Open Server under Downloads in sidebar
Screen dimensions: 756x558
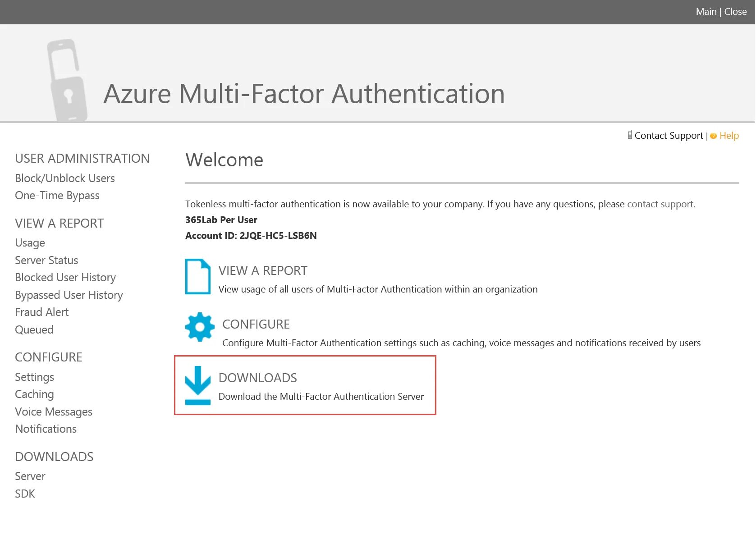pyautogui.click(x=30, y=476)
